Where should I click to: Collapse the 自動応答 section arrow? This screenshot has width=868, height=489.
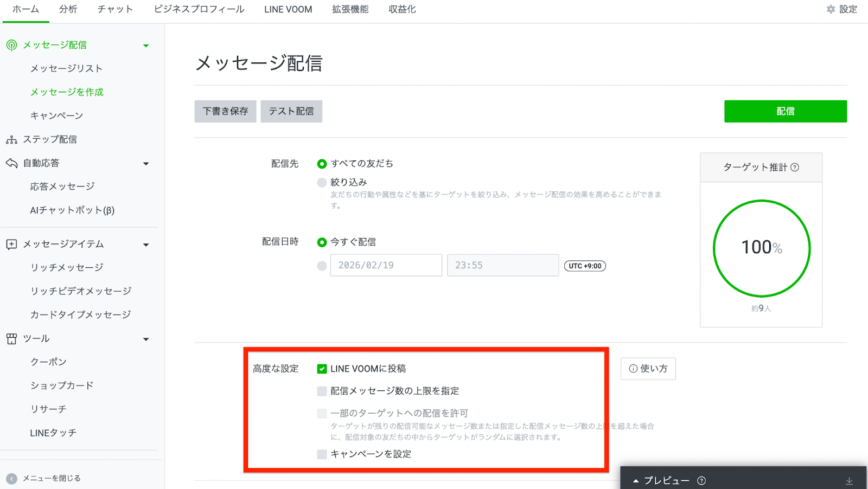(x=146, y=164)
